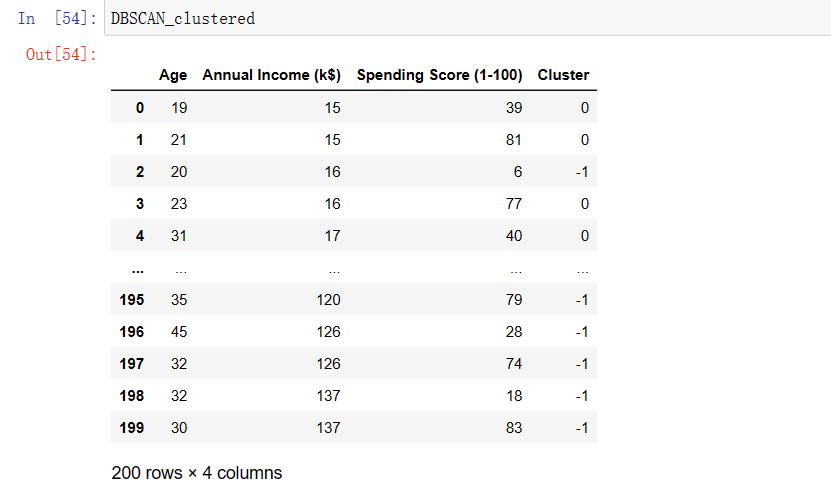Click the Spending Score (1-100) column header
The height and width of the screenshot is (489, 831).
(439, 75)
